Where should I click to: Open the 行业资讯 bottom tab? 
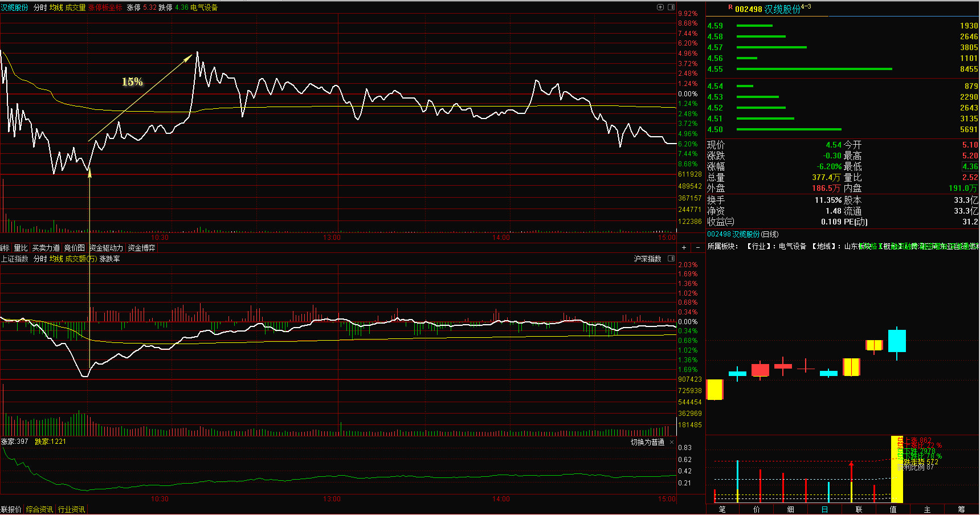(71, 509)
